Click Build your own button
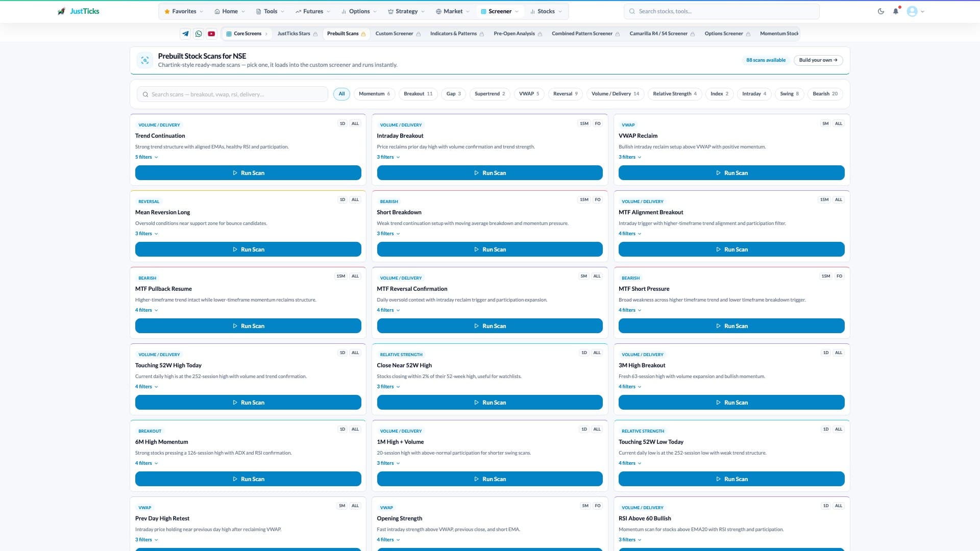The height and width of the screenshot is (551, 980). pos(818,60)
